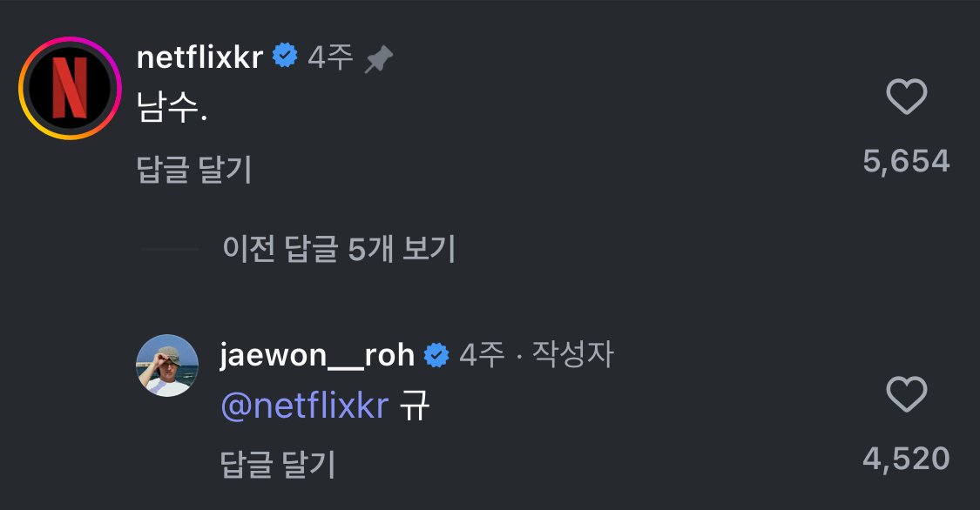Open the netflixkr username link
The width and height of the screenshot is (980, 510).
coord(199,57)
